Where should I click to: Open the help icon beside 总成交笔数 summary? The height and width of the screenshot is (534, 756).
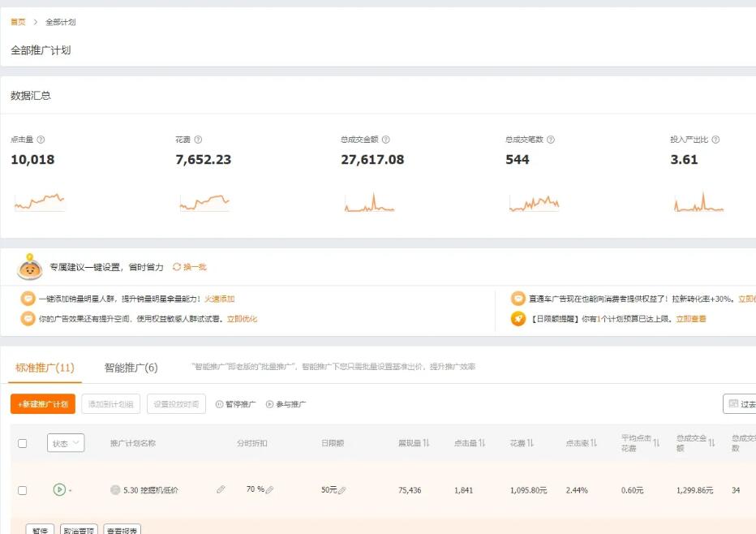(551, 140)
